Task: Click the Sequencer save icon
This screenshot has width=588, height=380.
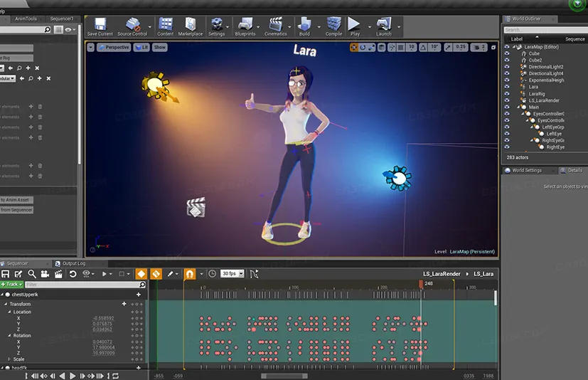Action: coord(5,274)
